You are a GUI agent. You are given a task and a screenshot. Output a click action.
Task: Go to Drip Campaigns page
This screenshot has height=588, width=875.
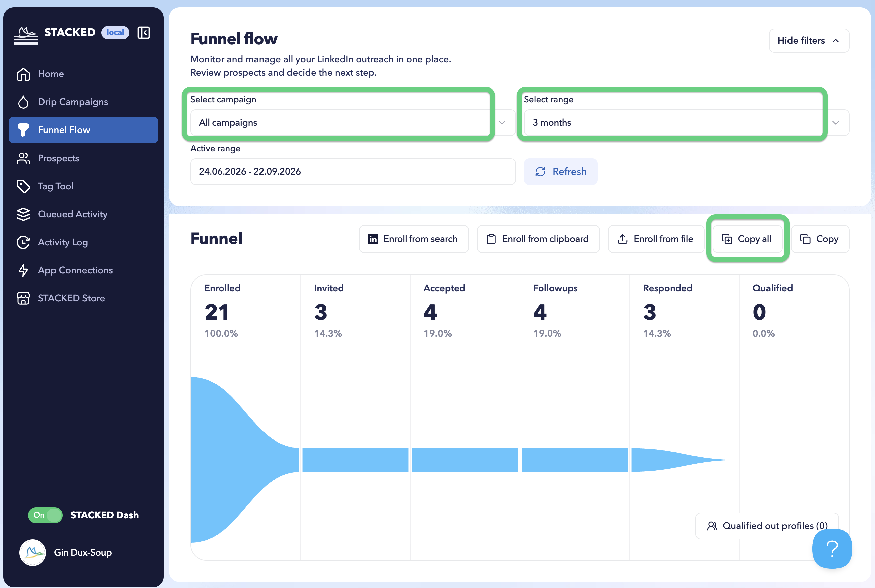(83, 102)
